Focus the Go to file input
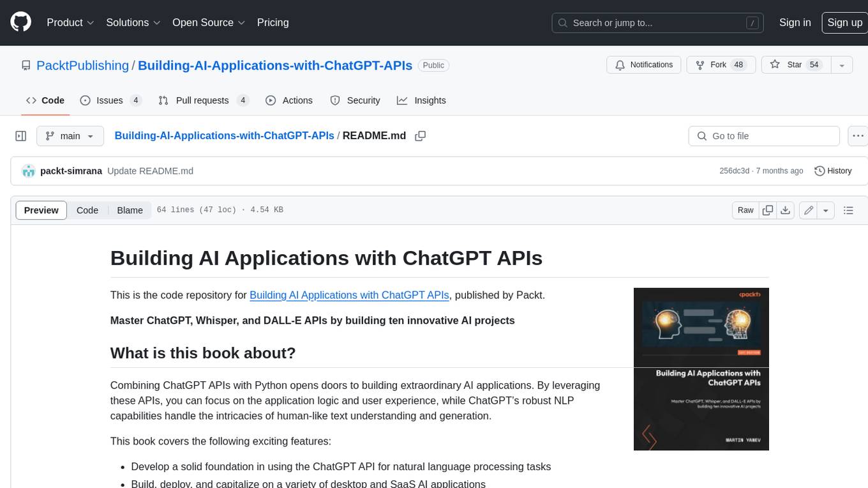 (764, 136)
